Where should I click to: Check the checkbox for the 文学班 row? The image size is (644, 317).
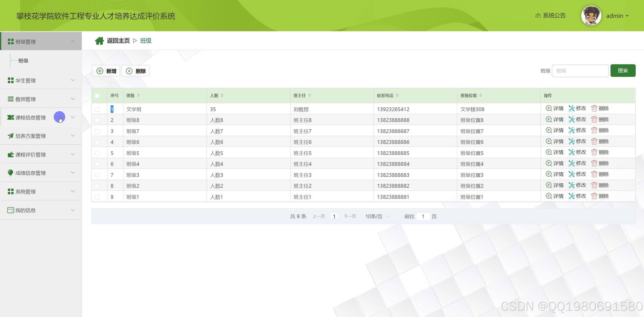click(97, 109)
